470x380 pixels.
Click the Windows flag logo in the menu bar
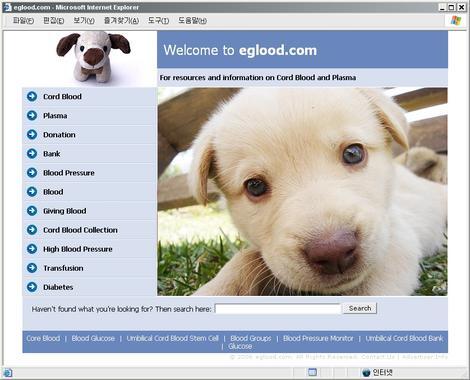click(x=456, y=20)
